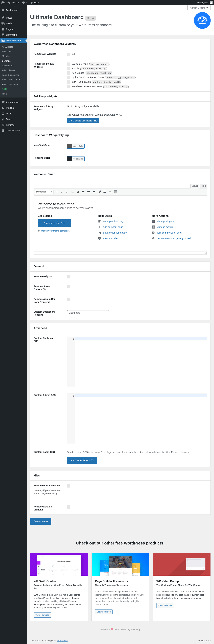
Task: Click the Custom Dashboard Headline input field
Action: (x=88, y=313)
